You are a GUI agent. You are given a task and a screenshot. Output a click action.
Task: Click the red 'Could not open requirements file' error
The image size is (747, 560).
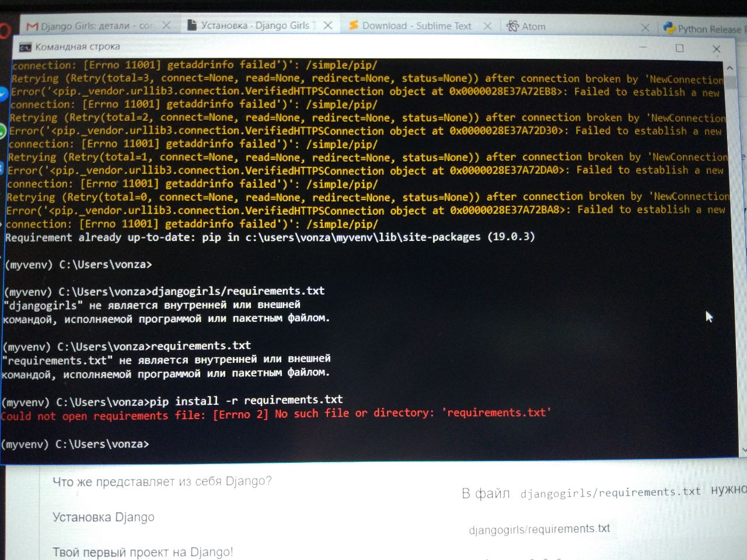pyautogui.click(x=276, y=414)
